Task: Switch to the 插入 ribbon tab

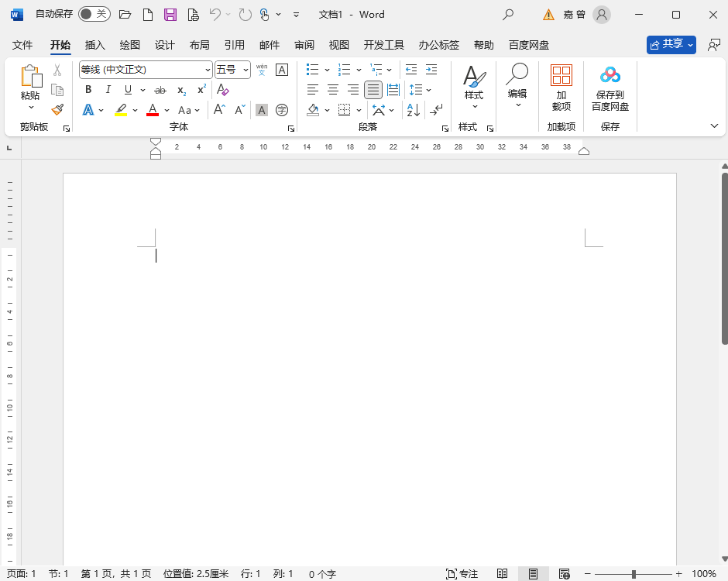Action: tap(94, 45)
